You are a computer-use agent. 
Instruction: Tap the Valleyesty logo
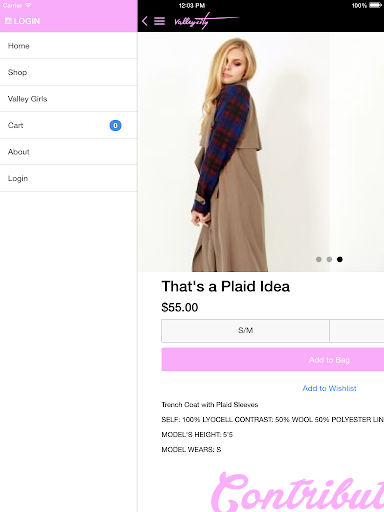206,21
